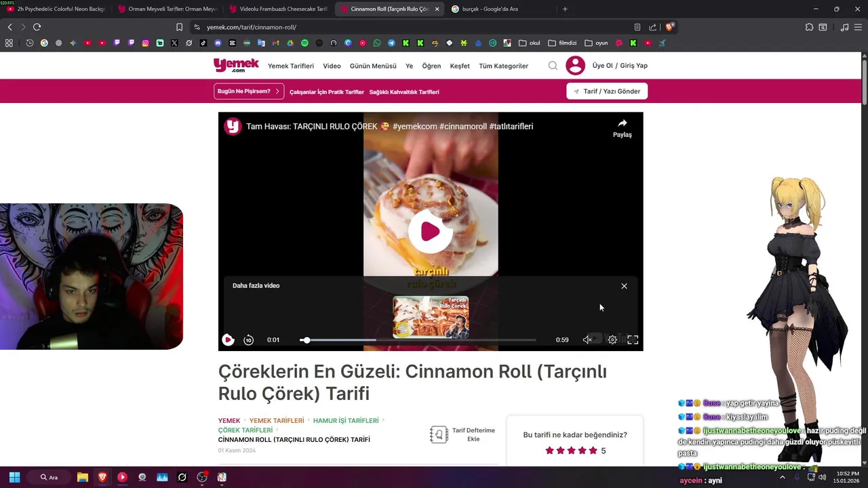868x488 pixels.
Task: Open the yemek.com site search magnifier
Action: point(553,66)
